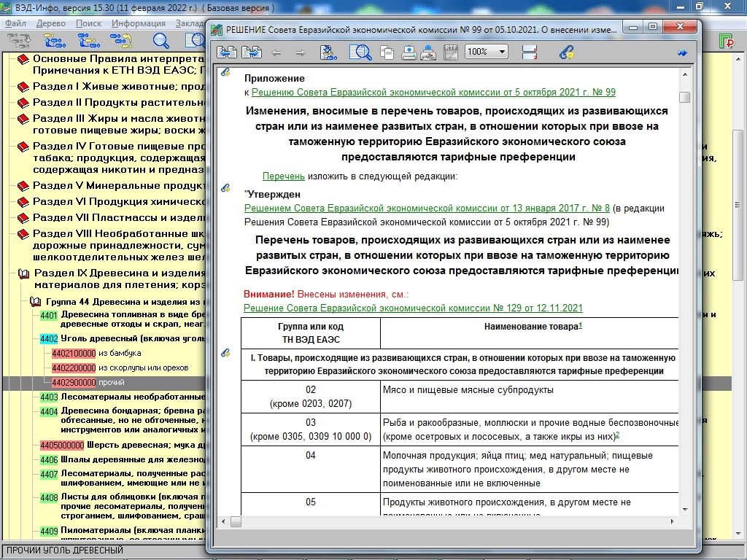Open print preview icon in document toolbar
Image resolution: width=747 pixels, height=560 pixels.
(428, 52)
